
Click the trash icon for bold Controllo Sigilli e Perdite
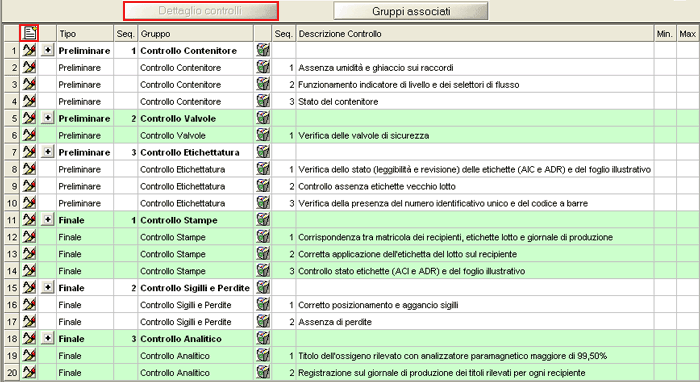click(x=263, y=287)
